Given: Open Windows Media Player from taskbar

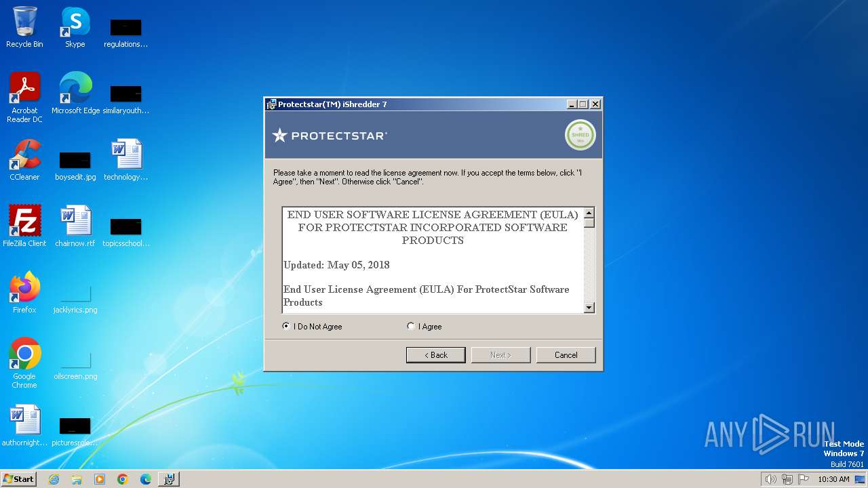Looking at the screenshot, I should coord(100,479).
